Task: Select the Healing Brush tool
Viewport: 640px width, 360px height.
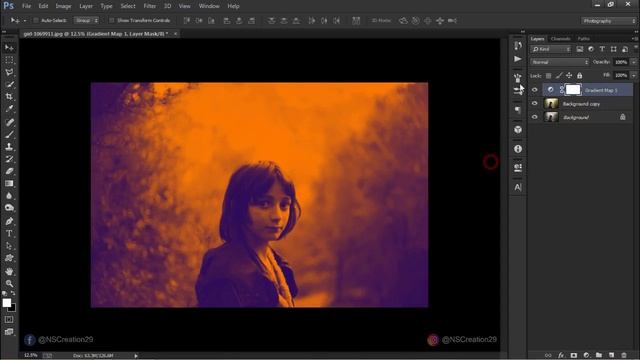Action: [x=9, y=122]
